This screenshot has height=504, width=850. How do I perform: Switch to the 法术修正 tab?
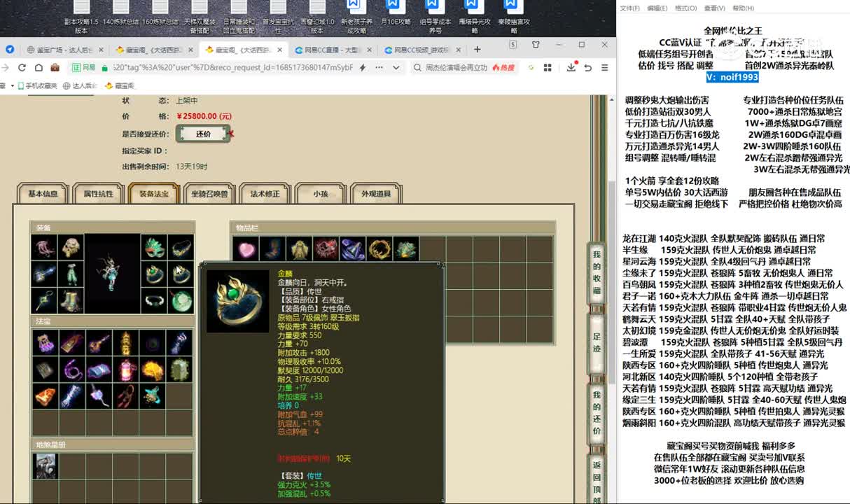(265, 194)
